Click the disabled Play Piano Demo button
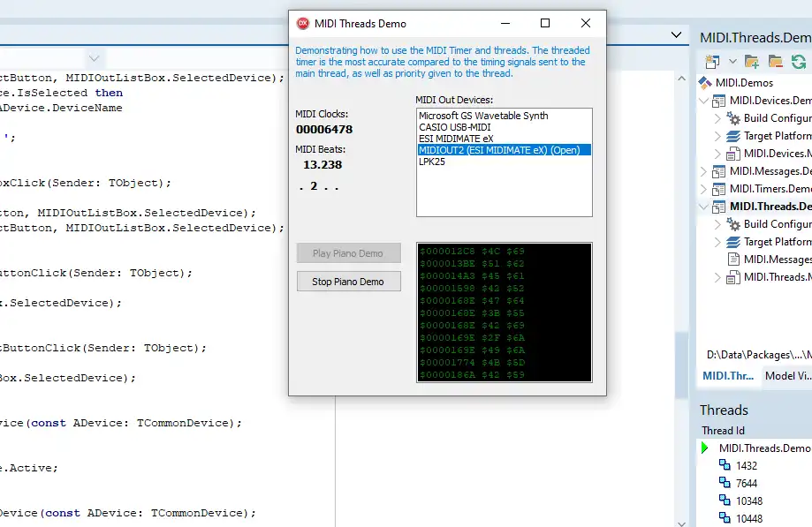Screen dimensions: 812x527 [348, 253]
